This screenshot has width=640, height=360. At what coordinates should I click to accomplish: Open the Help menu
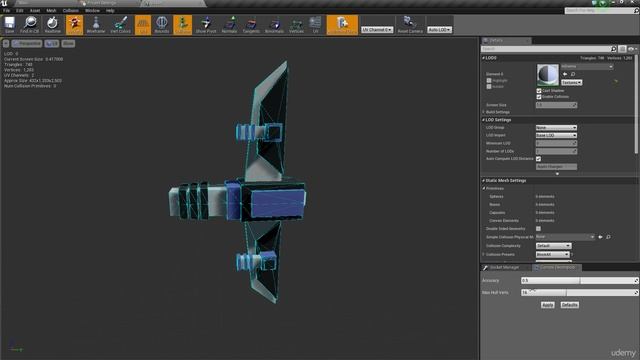point(110,11)
